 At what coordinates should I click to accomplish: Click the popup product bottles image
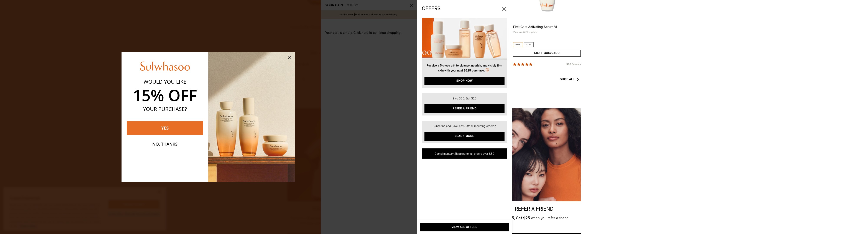tap(252, 117)
